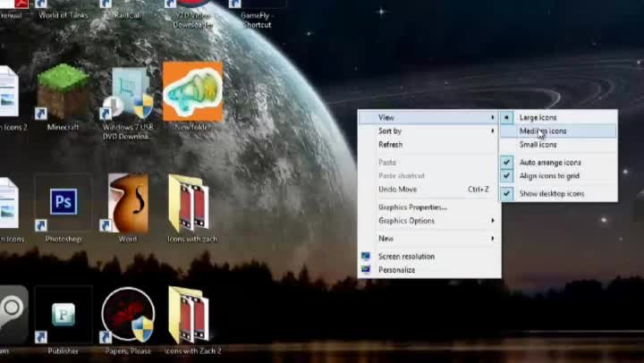Choose Refresh in the context menu
The height and width of the screenshot is (363, 644).
pos(429,145)
